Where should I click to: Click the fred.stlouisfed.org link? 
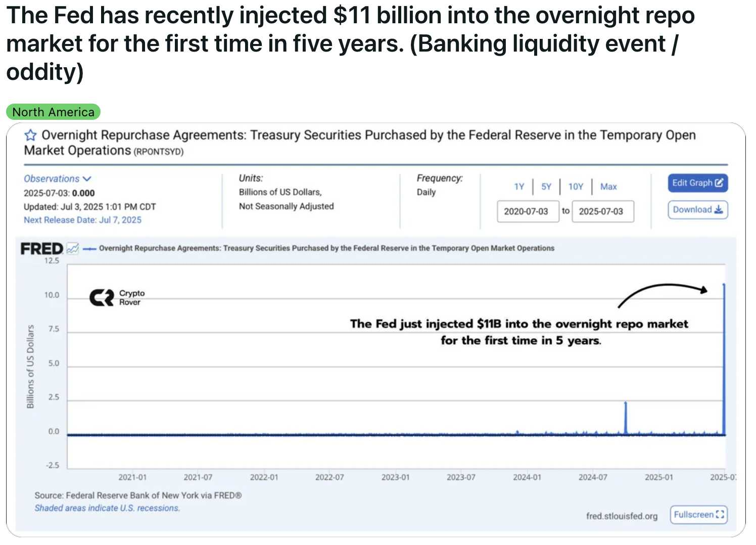coord(622,516)
